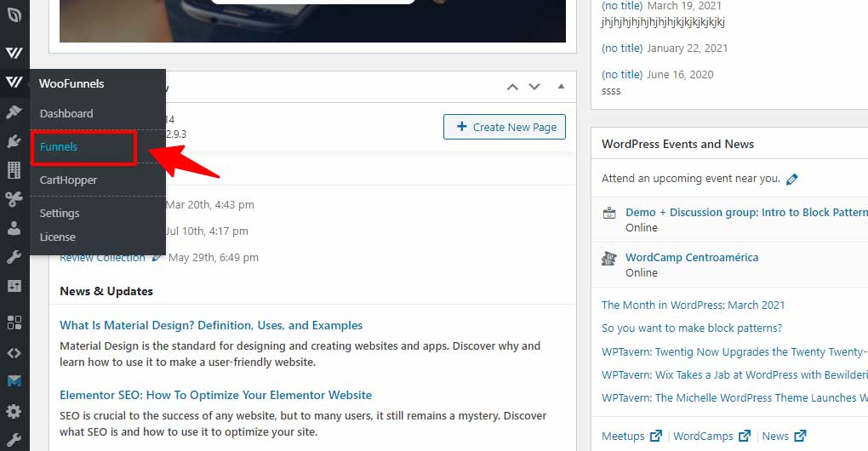The image size is (868, 451).
Task: Open Plugins via the plug sidebar icon
Action: [14, 141]
